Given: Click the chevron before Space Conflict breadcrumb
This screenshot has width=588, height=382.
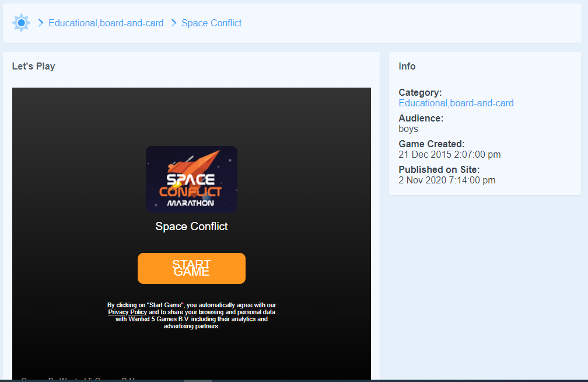Looking at the screenshot, I should point(174,23).
